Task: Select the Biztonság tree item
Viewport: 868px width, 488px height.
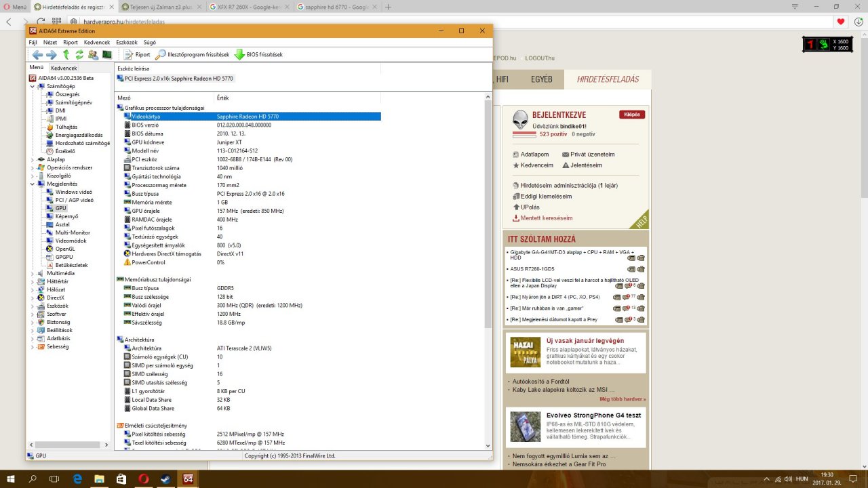Action: pos(58,322)
